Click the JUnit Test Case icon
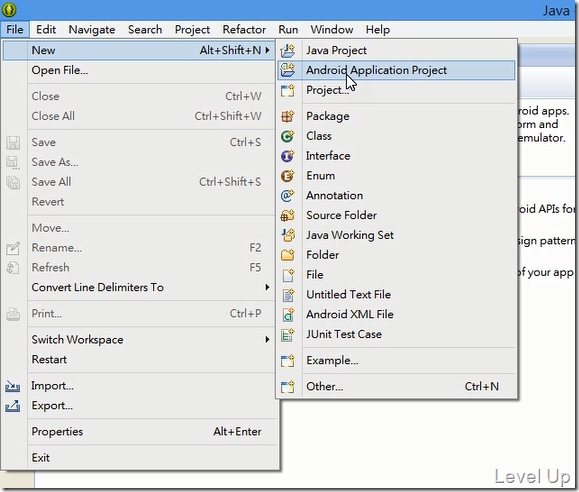Screen dimensions: 579x492 pyautogui.click(x=288, y=335)
